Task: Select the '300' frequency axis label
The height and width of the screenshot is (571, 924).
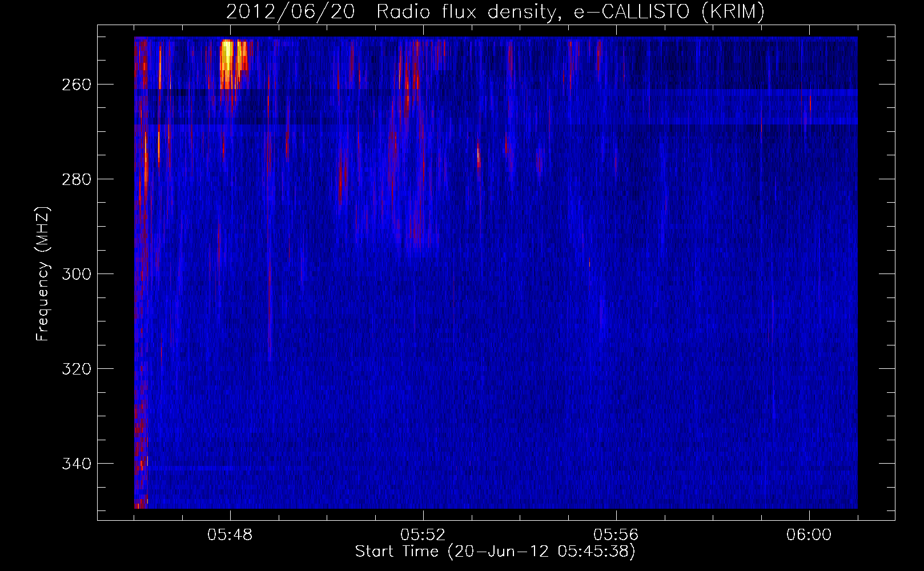Action: click(x=77, y=274)
